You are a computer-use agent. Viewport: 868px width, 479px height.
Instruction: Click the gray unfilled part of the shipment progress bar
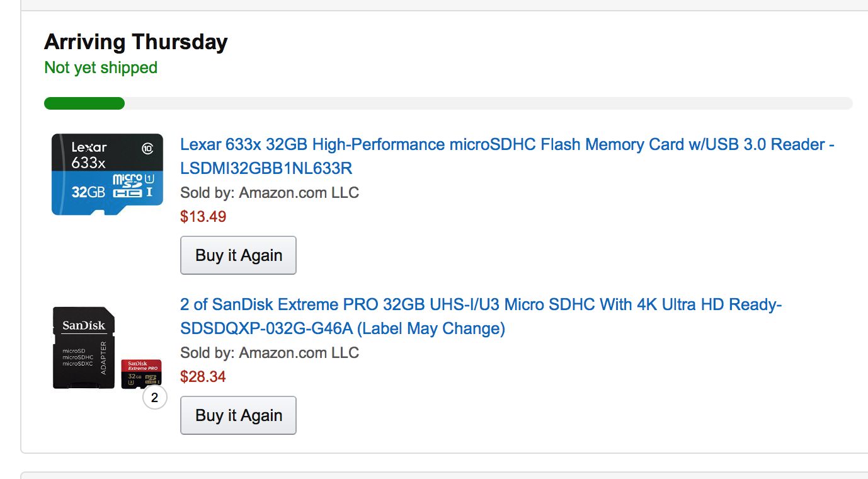pos(488,103)
